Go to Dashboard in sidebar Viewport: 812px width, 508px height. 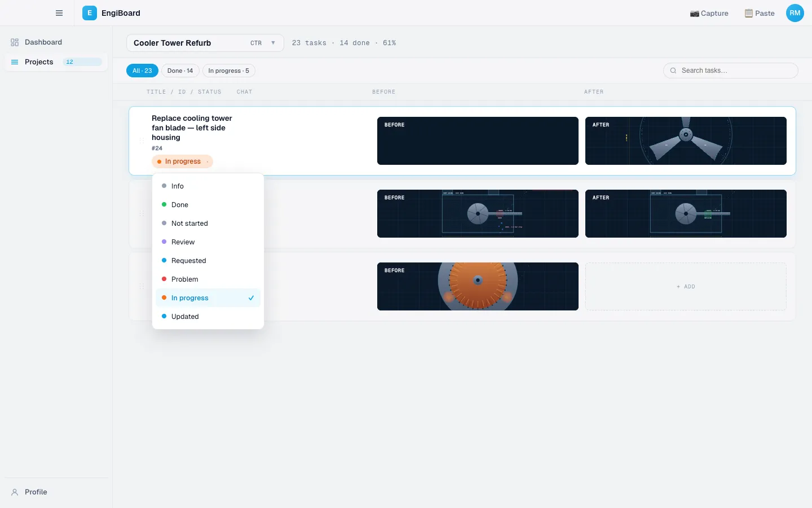pos(56,42)
